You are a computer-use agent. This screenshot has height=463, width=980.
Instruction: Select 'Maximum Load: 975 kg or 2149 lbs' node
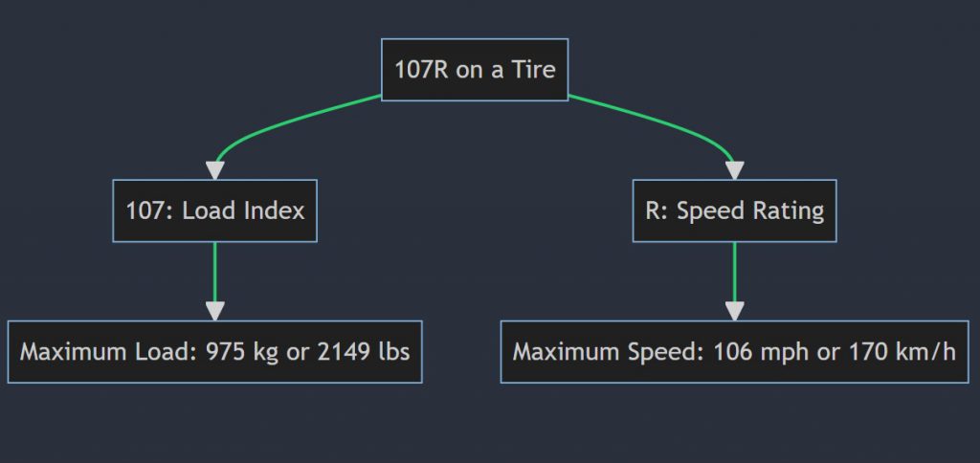click(215, 352)
